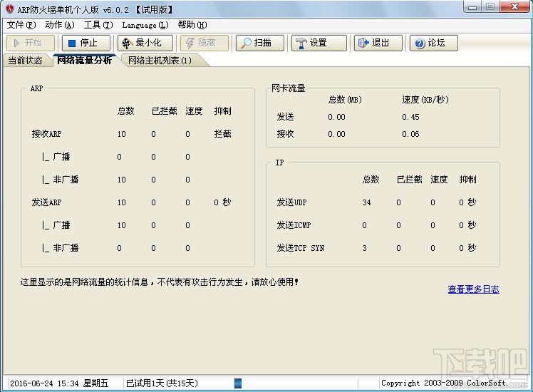Click the 最小化 button label

point(148,43)
